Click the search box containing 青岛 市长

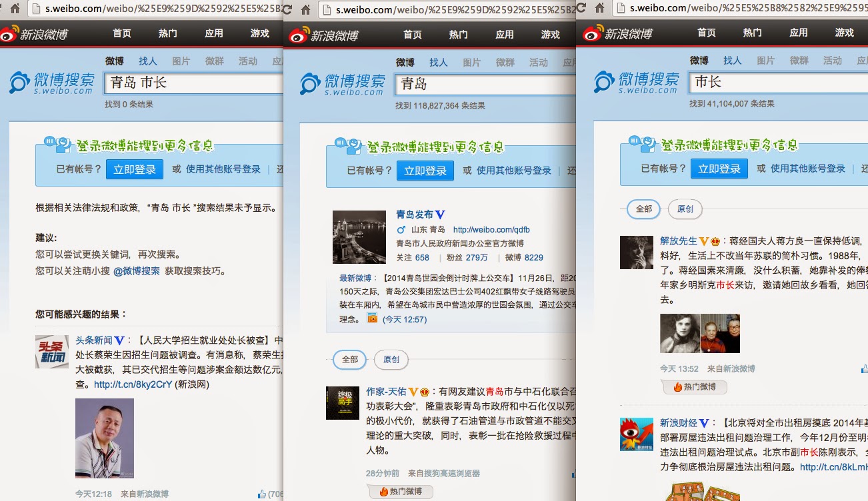click(194, 83)
